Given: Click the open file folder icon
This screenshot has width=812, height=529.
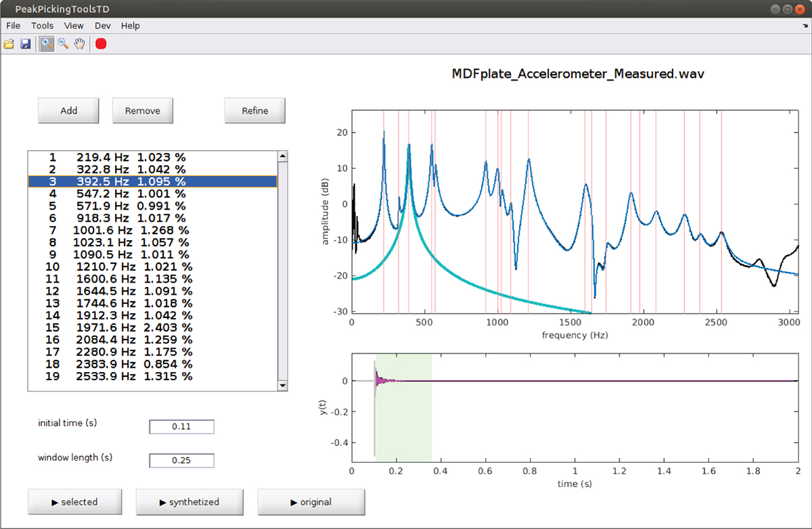Looking at the screenshot, I should [9, 44].
